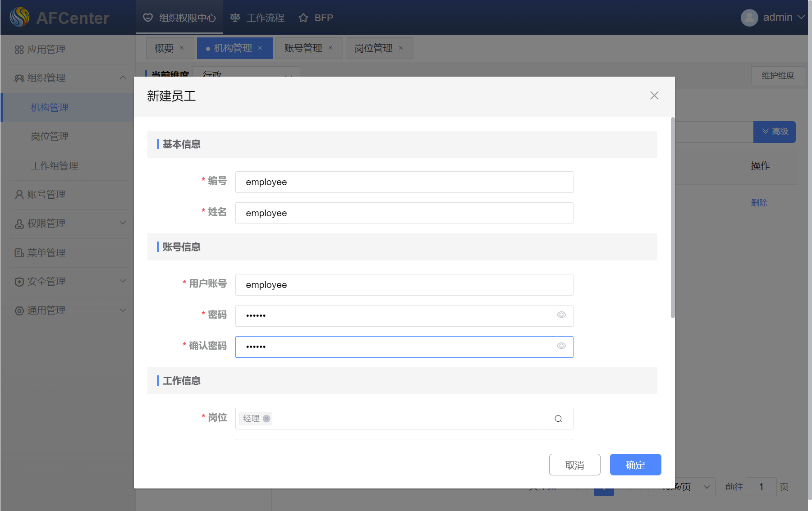Click the AFCenter logo icon

pyautogui.click(x=19, y=18)
